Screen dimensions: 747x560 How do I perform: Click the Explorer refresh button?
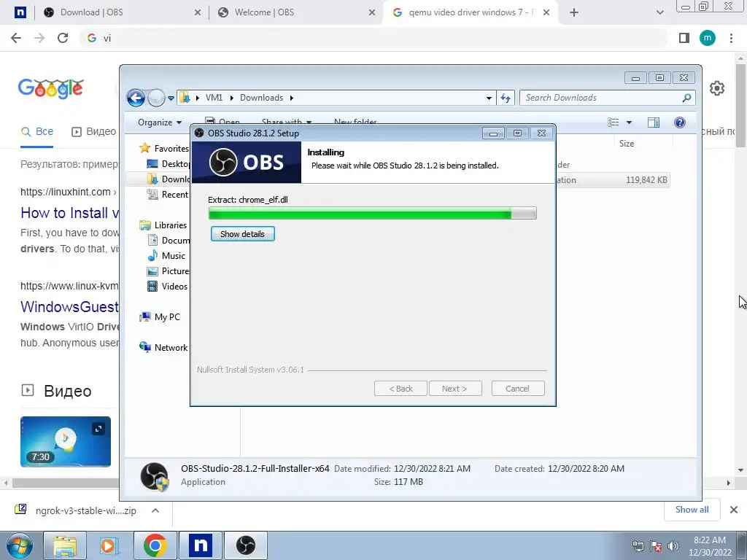[x=506, y=98]
